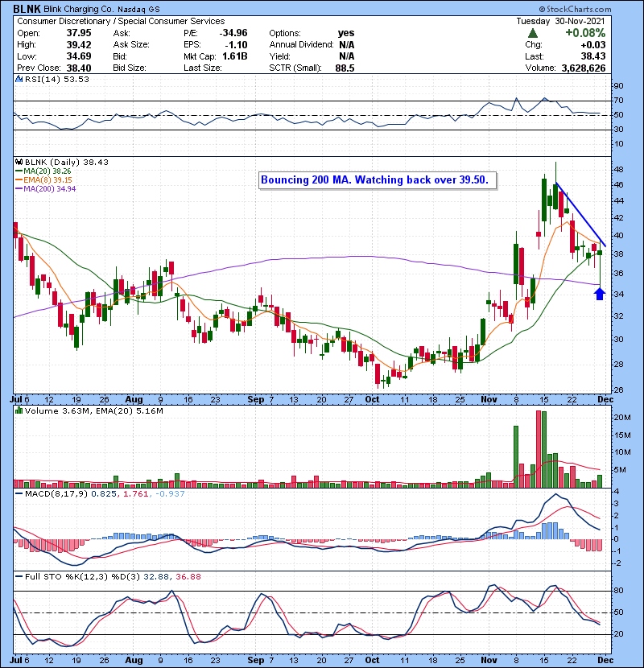Click the 5M label on the volume axis
Screen dimensions: 644x668
coord(620,470)
